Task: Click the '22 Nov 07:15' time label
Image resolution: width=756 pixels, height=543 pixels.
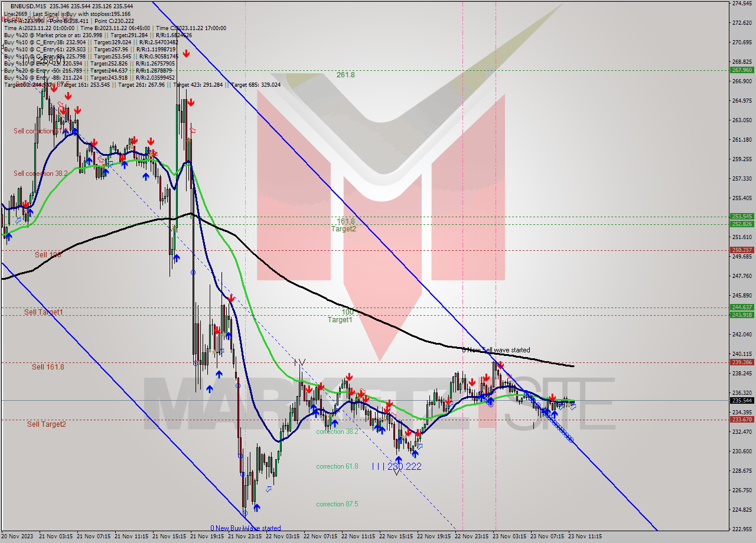Action: (321, 537)
